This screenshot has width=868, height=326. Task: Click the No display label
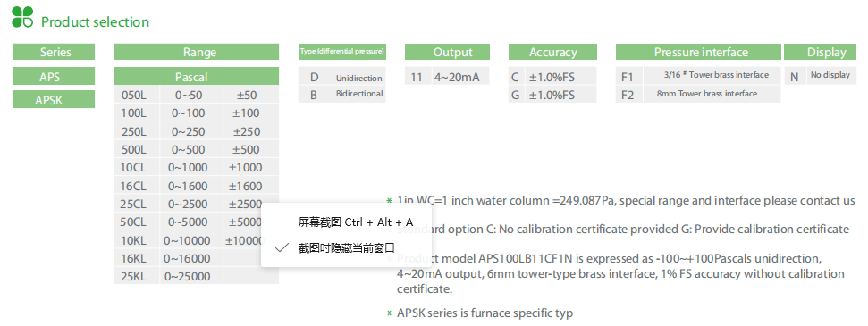pyautogui.click(x=830, y=75)
